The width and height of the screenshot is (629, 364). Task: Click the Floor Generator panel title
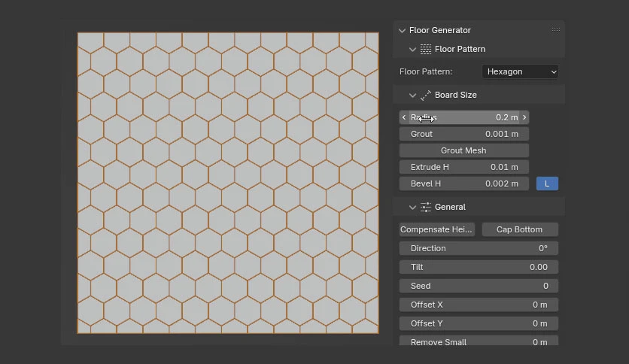439,31
